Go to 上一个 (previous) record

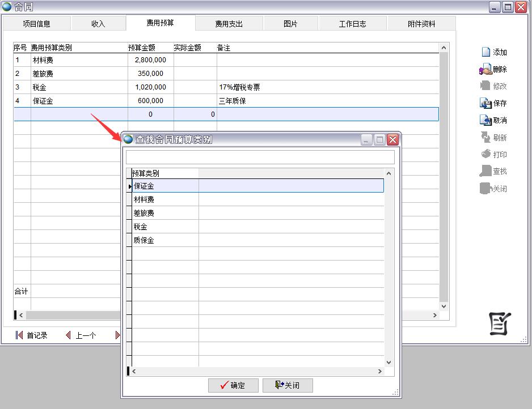pos(81,335)
